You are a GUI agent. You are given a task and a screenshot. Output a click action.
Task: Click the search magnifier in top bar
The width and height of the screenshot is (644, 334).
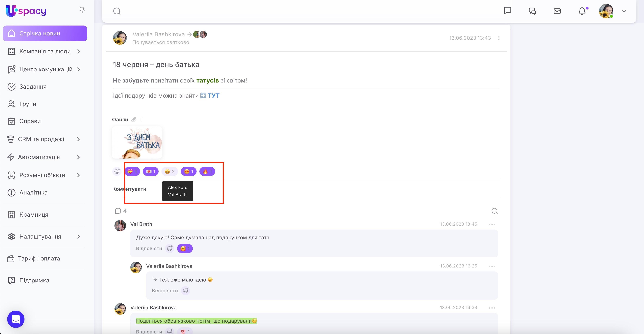pyautogui.click(x=117, y=11)
